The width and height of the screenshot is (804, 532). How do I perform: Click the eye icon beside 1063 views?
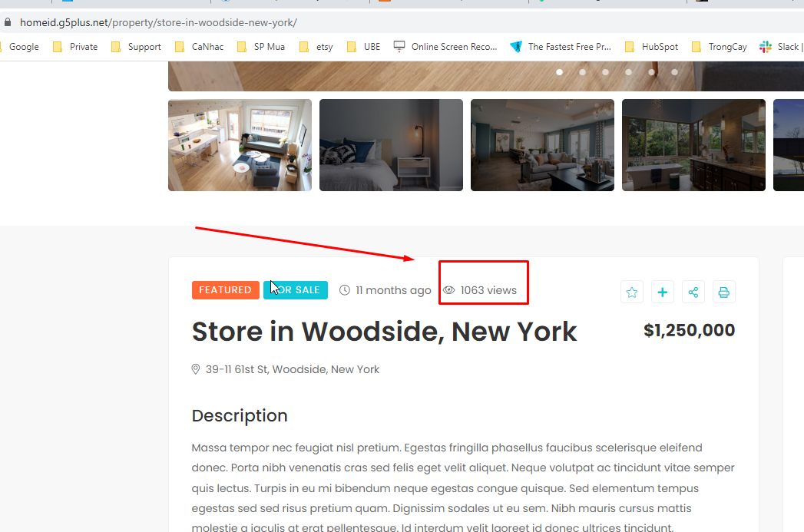tap(448, 290)
